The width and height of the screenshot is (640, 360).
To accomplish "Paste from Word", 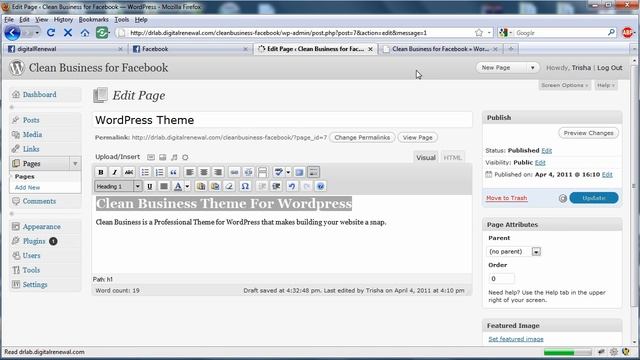I will (215, 187).
